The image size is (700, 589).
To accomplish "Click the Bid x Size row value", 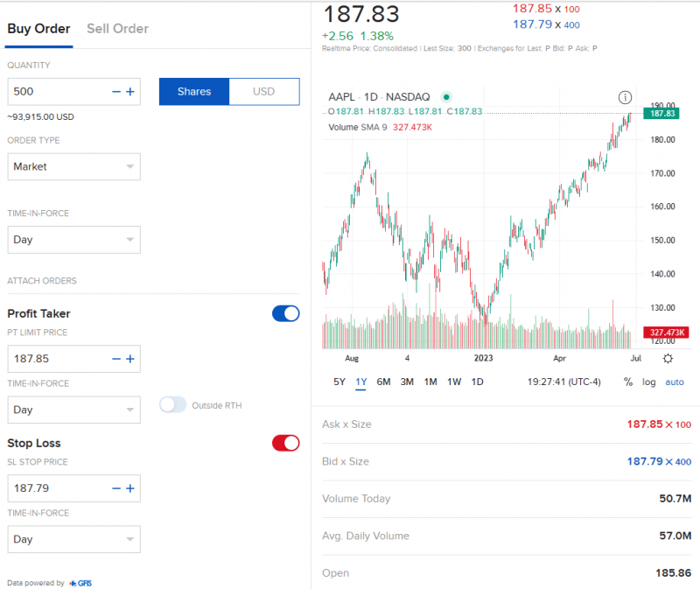I will point(659,461).
